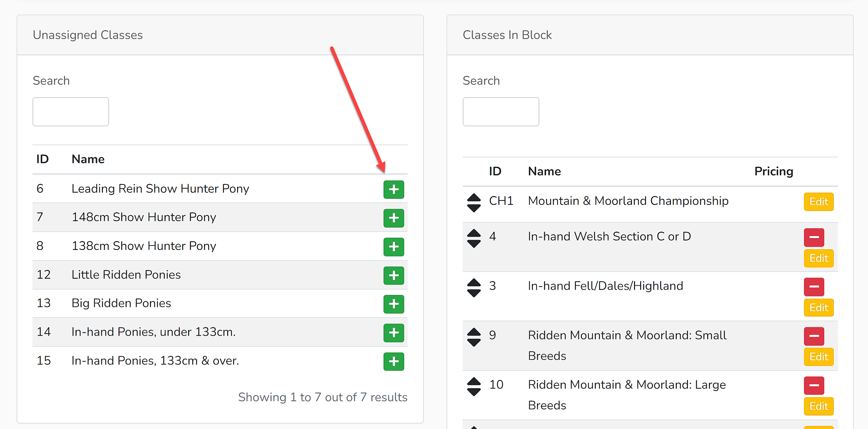868x429 pixels.
Task: Click 'Mountain & Moorland Championship' name
Action: (628, 201)
